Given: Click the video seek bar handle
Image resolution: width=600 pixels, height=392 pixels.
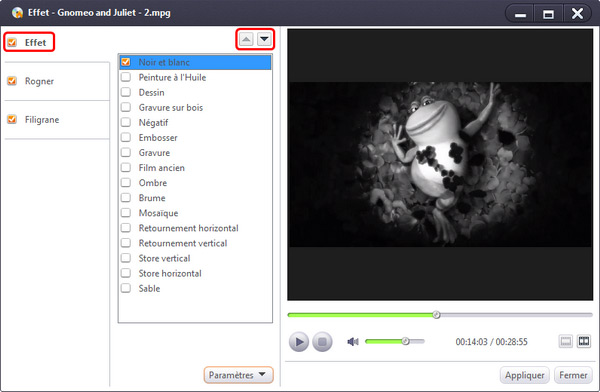Looking at the screenshot, I should point(436,315).
